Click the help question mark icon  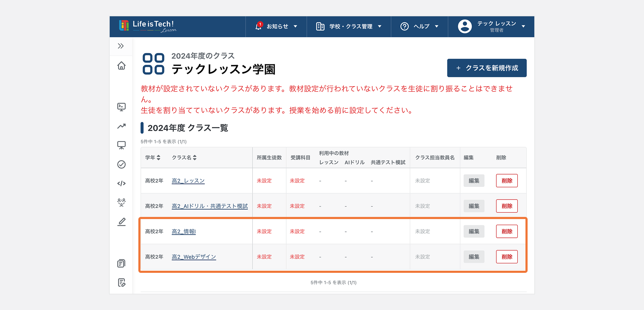(x=404, y=27)
